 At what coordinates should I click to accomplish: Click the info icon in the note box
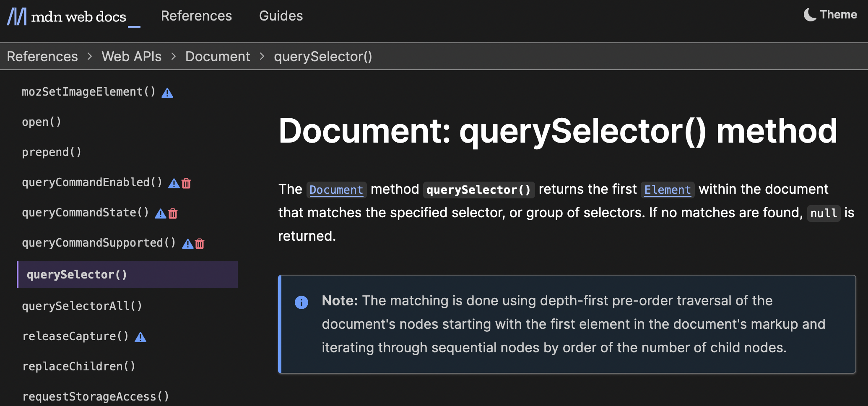pos(301,302)
